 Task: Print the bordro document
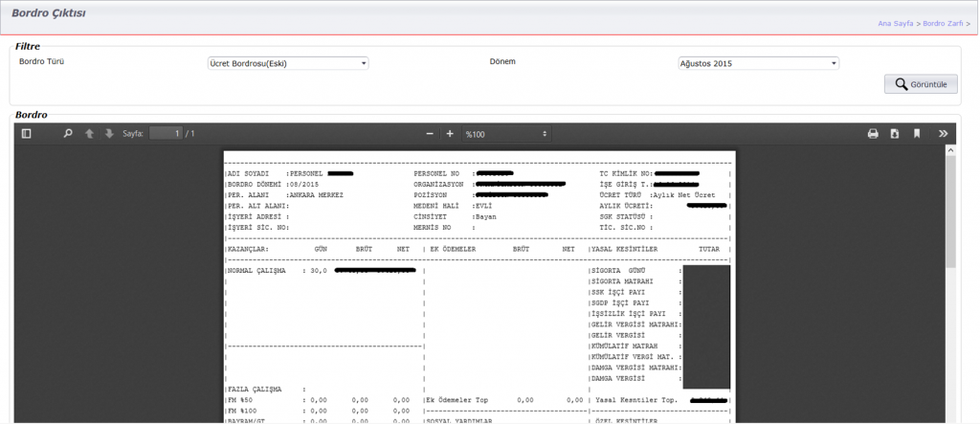(873, 134)
